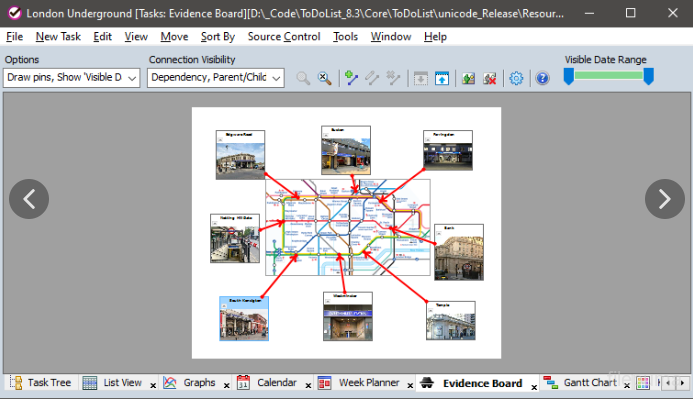
Task: Click the delete connection icon
Action: click(393, 78)
